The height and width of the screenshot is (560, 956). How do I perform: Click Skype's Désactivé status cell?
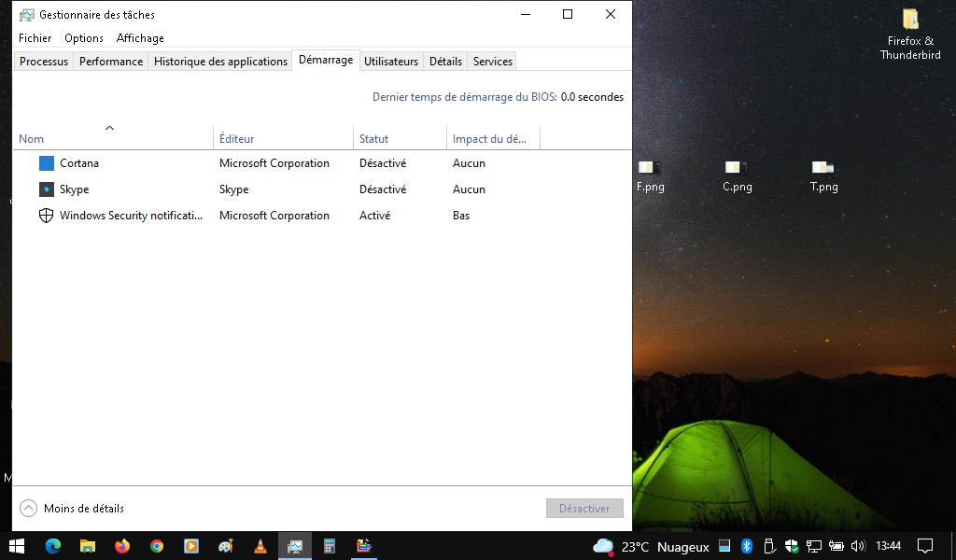click(383, 189)
